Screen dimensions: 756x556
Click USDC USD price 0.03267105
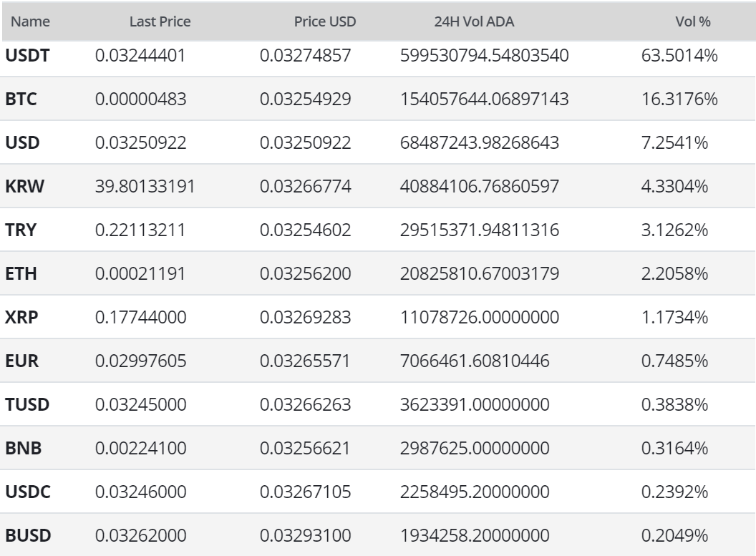(x=305, y=492)
